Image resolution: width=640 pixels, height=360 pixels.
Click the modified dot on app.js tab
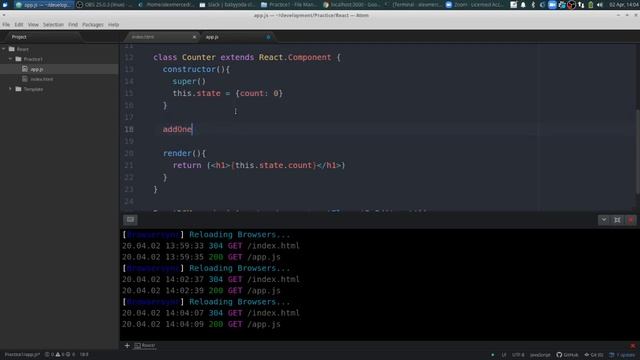click(x=269, y=37)
